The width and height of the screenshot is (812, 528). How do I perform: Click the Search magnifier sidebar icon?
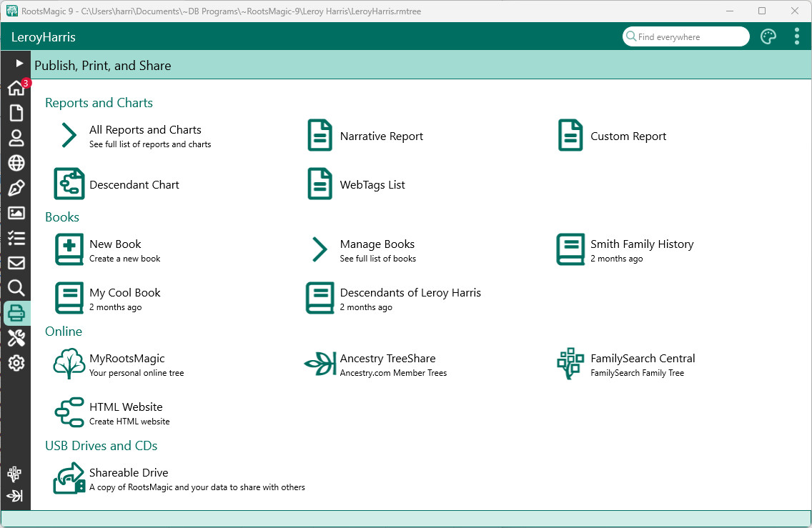tap(16, 288)
